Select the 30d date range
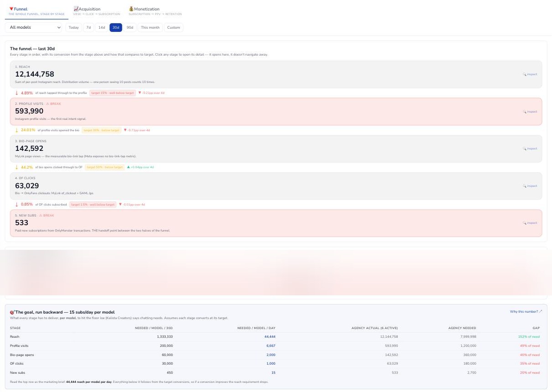 116,27
